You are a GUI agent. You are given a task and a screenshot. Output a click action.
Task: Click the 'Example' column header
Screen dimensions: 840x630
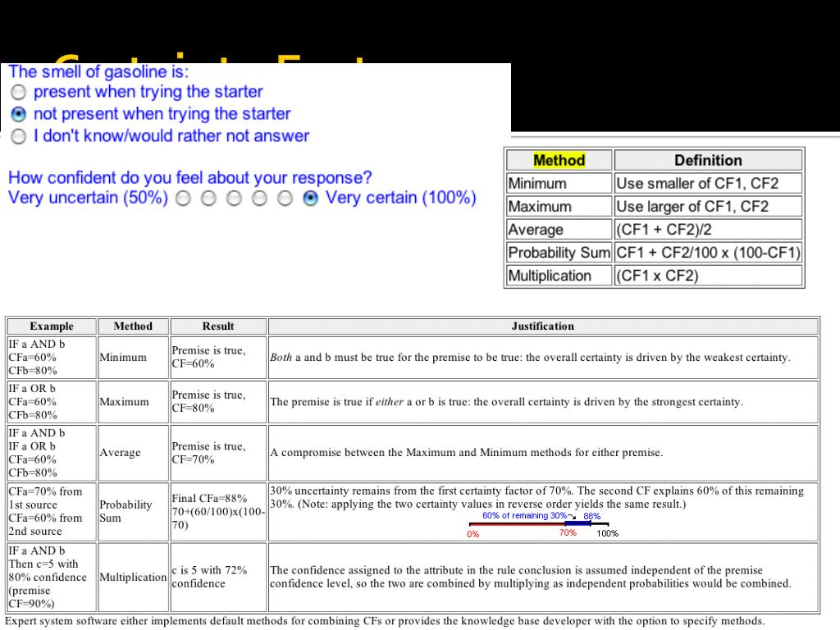(x=52, y=326)
